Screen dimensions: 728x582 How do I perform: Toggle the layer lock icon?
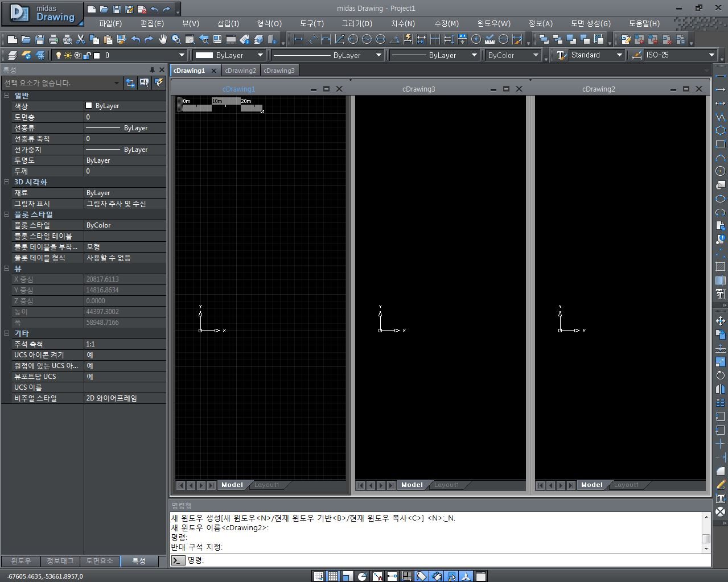click(87, 55)
